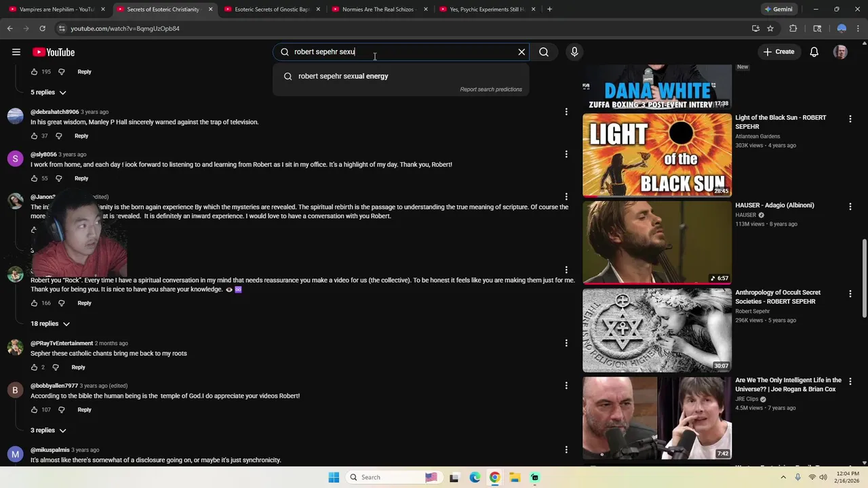Reply to @PRayTvEntertainment's comment
The image size is (868, 488).
coord(79,367)
